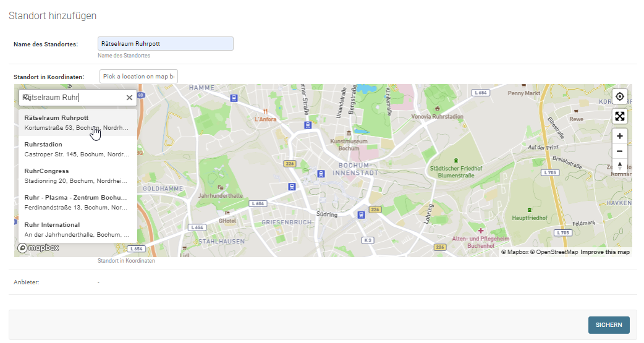
Task: Click the Name des Standortes input field
Action: (x=165, y=44)
